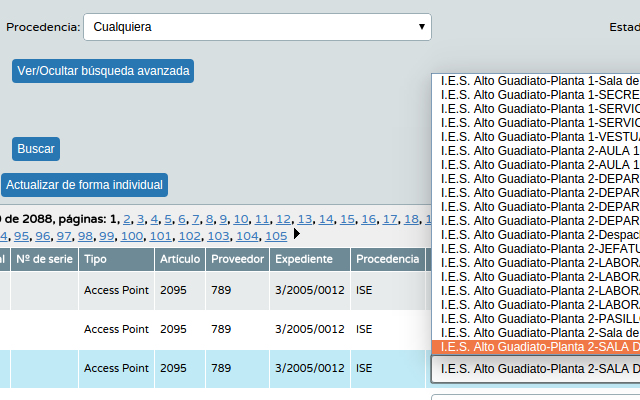
Task: Click the Nº de serie column header
Action: [44, 259]
